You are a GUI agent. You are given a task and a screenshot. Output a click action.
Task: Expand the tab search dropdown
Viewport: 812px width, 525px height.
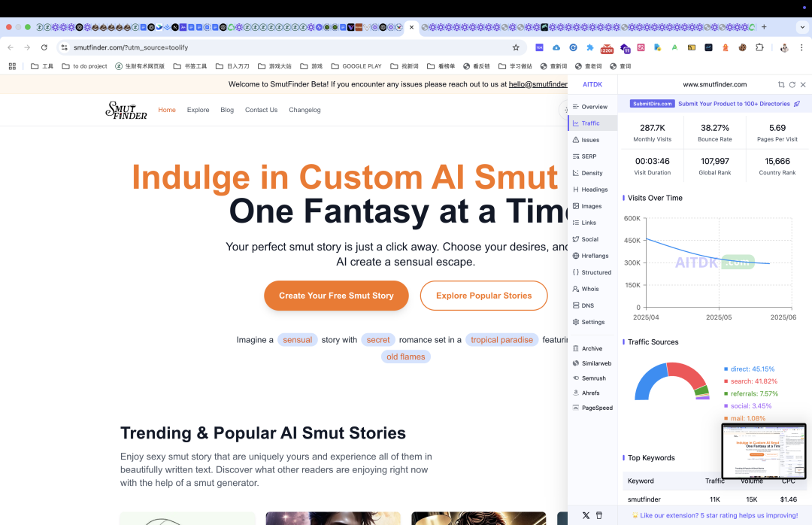pos(803,27)
